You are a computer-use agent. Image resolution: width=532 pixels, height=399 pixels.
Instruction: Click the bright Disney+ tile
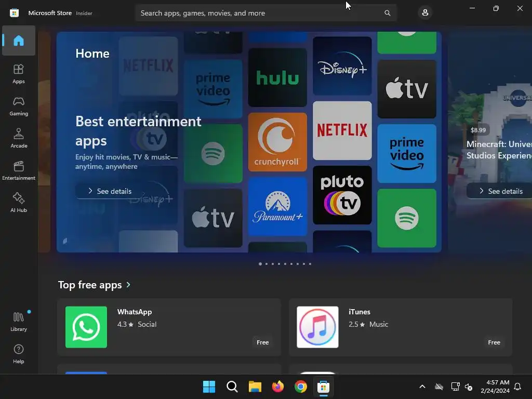point(342,66)
